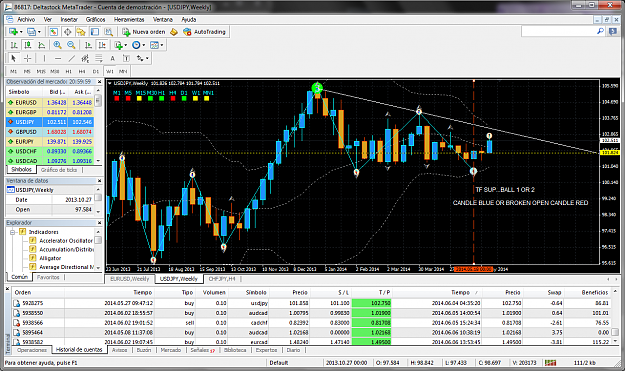Select the Fibonacci retracement tool
The image size is (625, 371).
[x=98, y=58]
